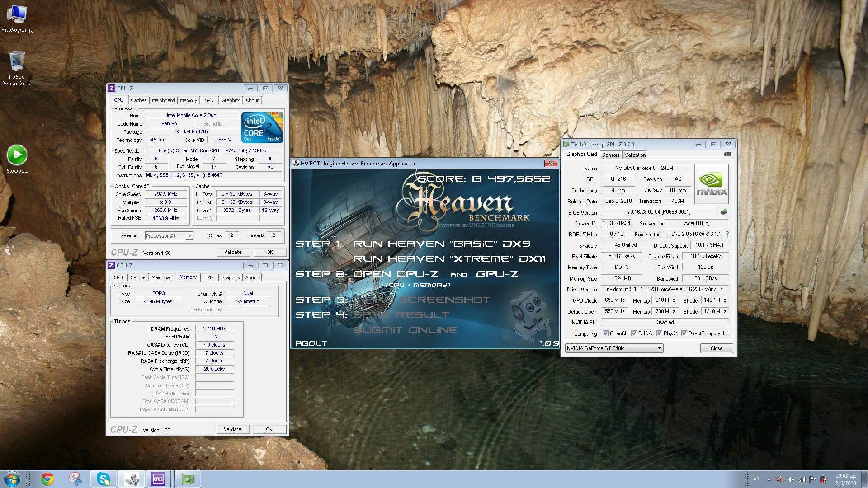The image size is (868, 488).
Task: Select the Specification P7450 @ 2.13GHz text
Action: pyautogui.click(x=213, y=151)
